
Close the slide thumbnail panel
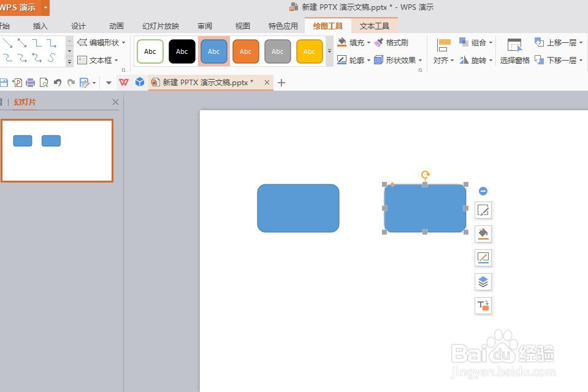tap(115, 102)
